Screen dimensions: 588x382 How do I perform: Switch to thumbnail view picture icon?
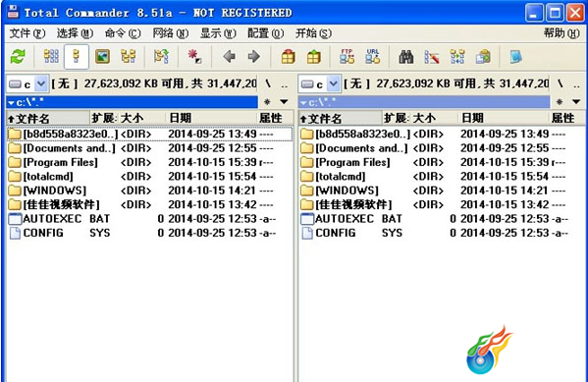pyautogui.click(x=102, y=57)
